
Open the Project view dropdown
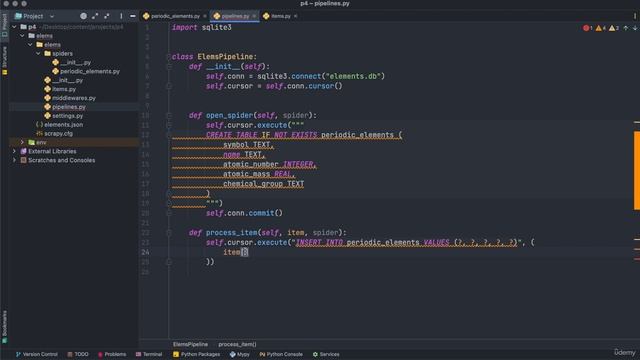(x=52, y=16)
